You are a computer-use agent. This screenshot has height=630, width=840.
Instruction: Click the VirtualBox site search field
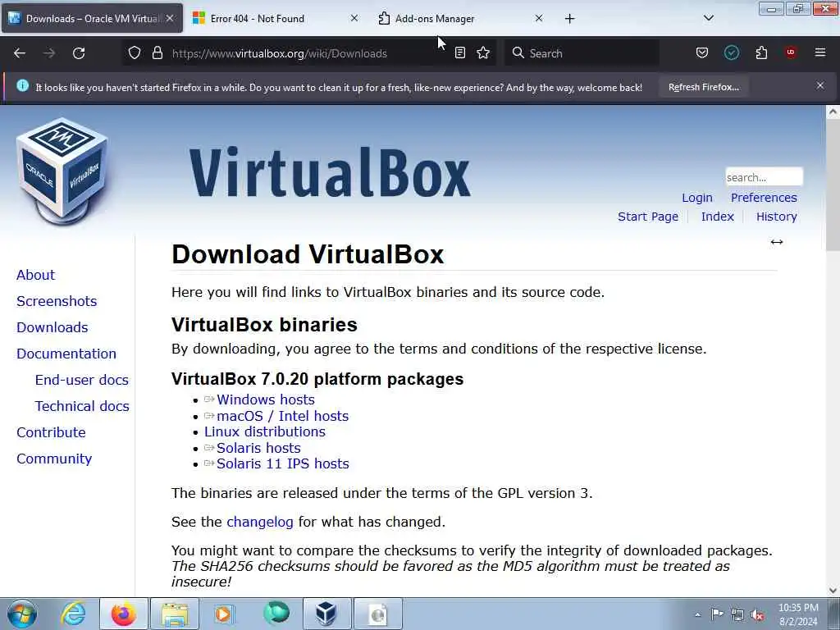tap(764, 177)
